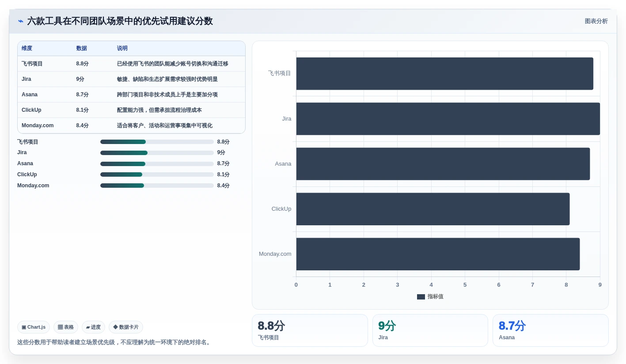Click the 8.1分 value beside ClickUp progress
This screenshot has height=364, width=626.
[x=224, y=174]
